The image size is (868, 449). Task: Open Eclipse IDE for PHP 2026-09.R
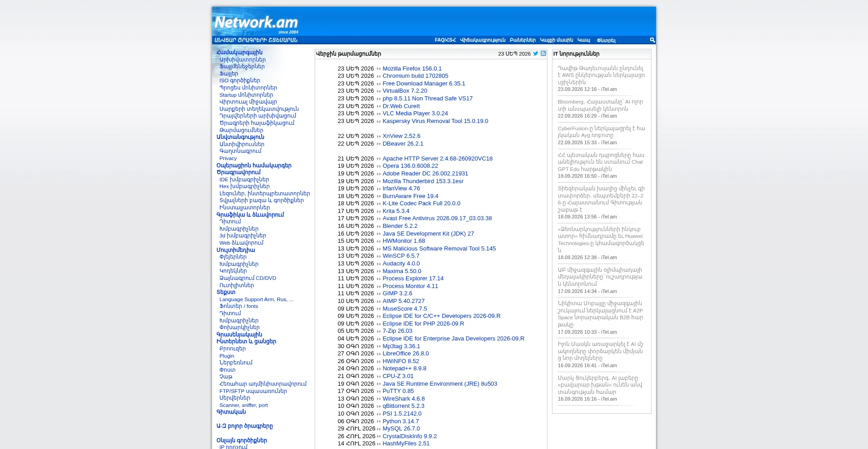coord(424,324)
